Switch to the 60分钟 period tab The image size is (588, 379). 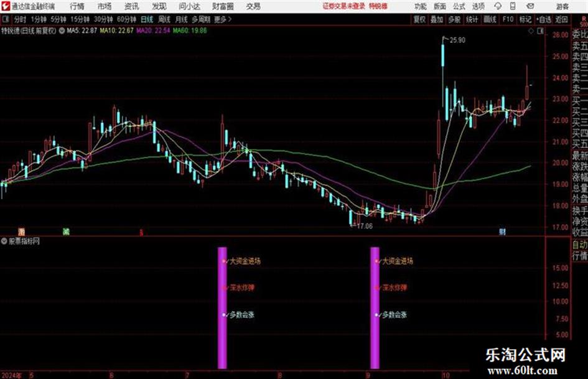127,19
